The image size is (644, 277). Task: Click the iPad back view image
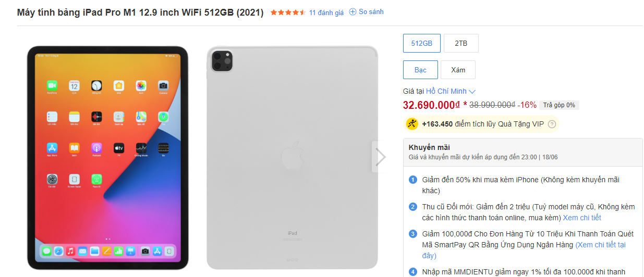click(292, 158)
